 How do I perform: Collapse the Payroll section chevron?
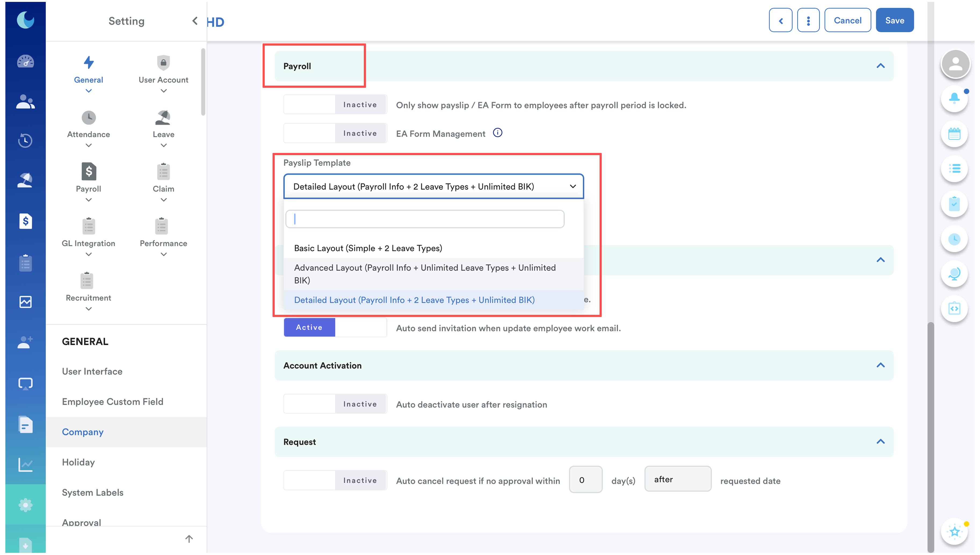point(880,66)
